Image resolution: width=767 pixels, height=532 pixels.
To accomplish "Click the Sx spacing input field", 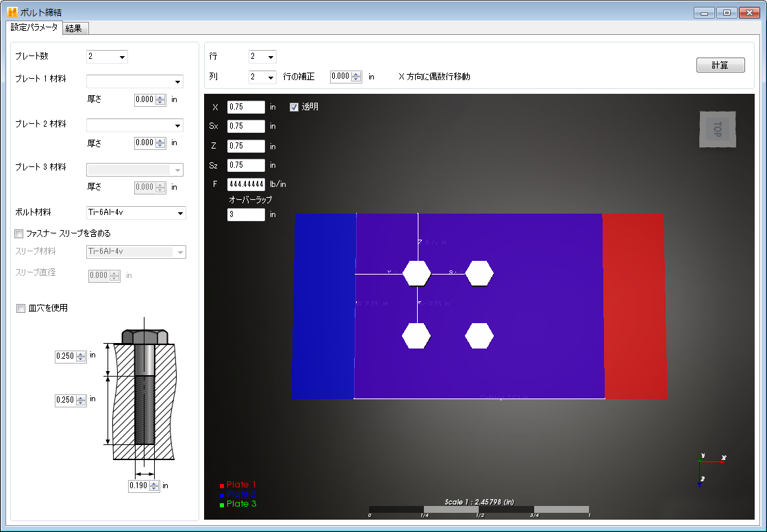I will [x=246, y=126].
